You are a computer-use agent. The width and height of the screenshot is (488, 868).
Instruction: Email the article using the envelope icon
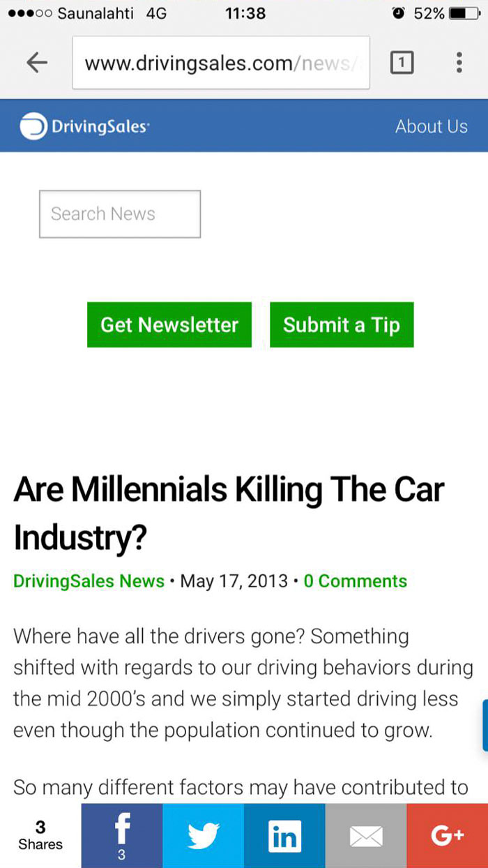[x=366, y=835]
